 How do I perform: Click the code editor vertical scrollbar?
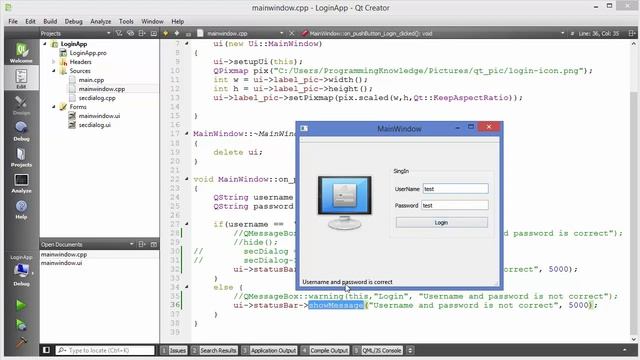[x=633, y=192]
